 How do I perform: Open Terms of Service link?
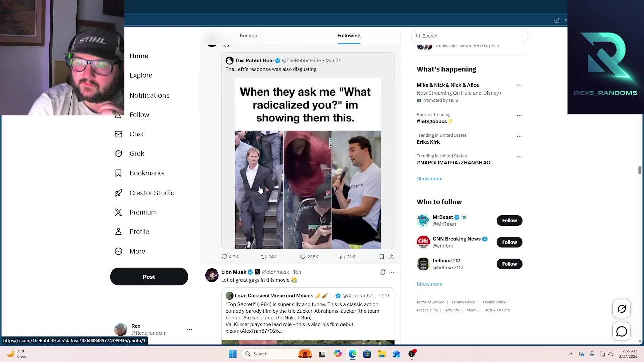pos(430,302)
